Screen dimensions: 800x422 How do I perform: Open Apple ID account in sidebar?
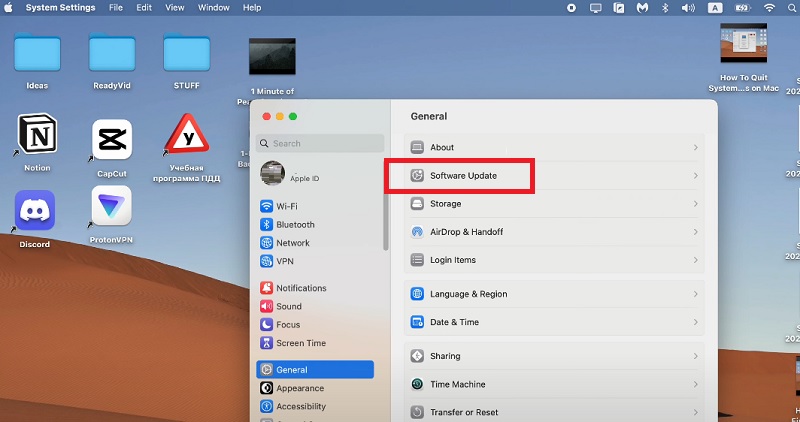click(290, 173)
